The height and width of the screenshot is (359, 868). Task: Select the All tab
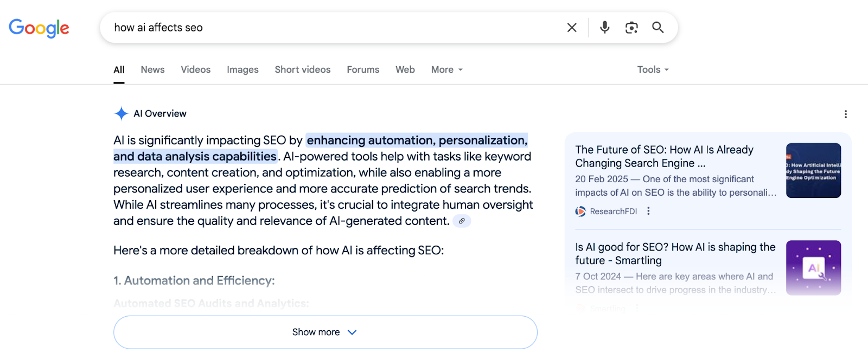point(119,69)
